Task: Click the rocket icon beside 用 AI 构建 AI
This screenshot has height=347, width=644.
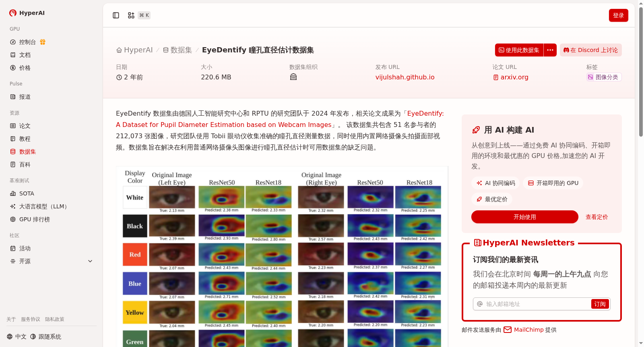Action: 476,130
